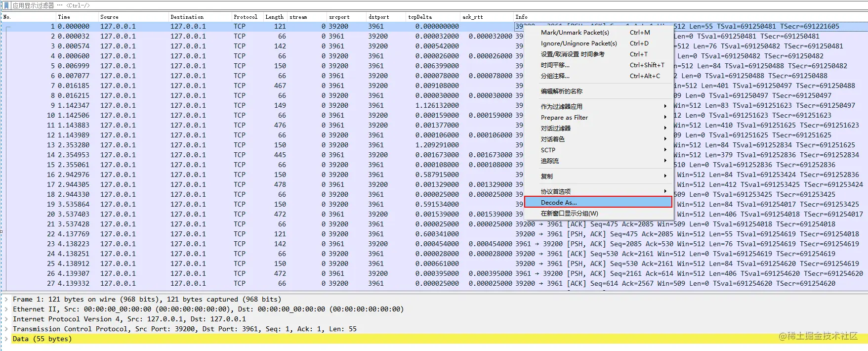The image size is (868, 351).
Task: Expand Data (55 bytes) row
Action: pyautogui.click(x=6, y=339)
